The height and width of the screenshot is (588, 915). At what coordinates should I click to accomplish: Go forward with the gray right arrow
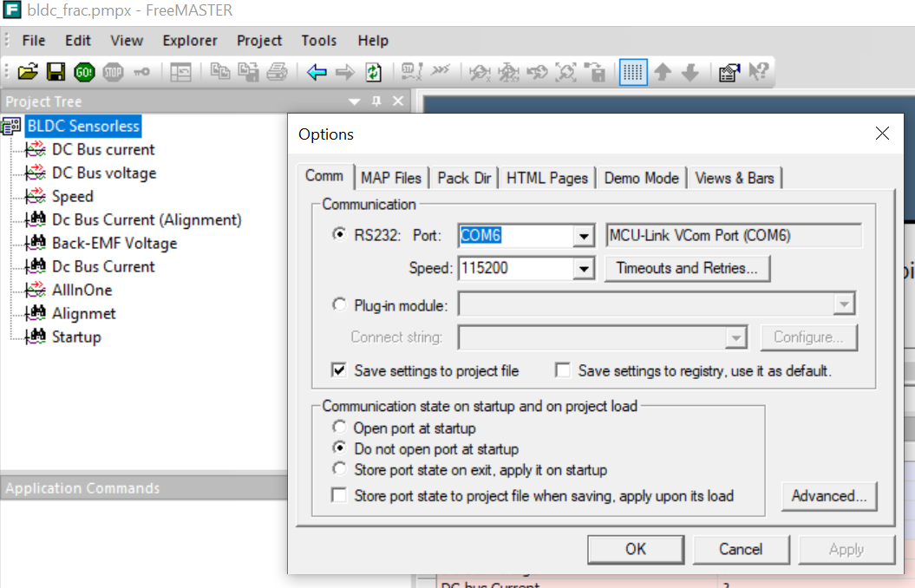pos(345,72)
